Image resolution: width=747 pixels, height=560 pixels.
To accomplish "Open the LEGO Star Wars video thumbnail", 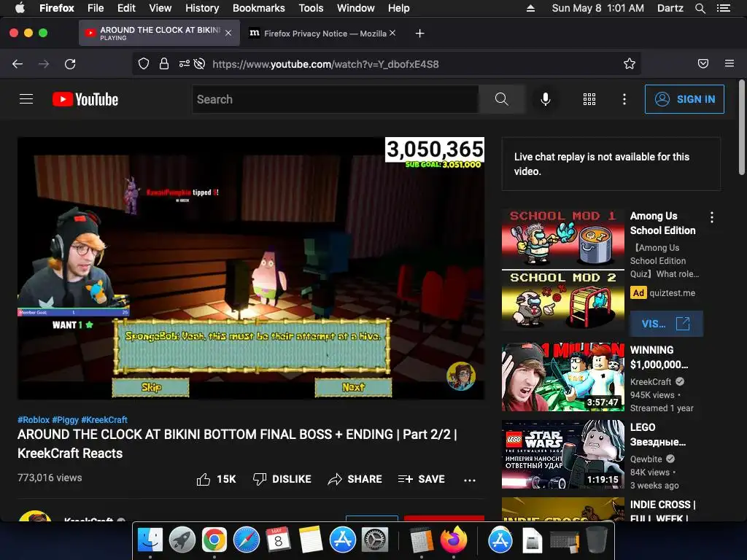I will [562, 454].
